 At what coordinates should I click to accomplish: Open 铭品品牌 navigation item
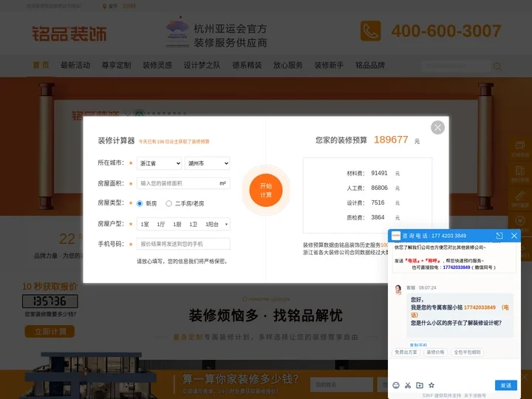coord(370,65)
